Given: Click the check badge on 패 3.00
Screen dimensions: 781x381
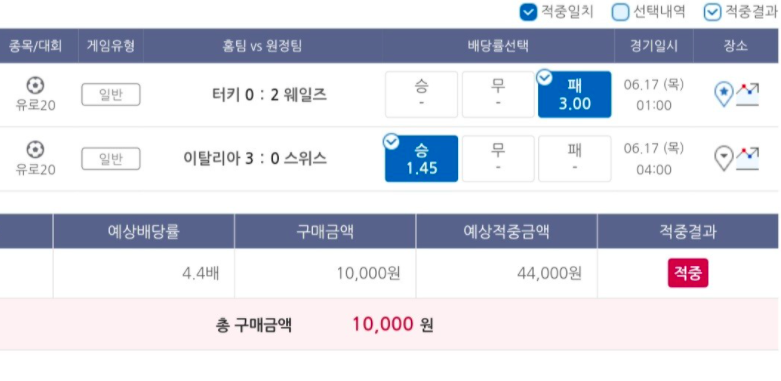Looking at the screenshot, I should 546,78.
